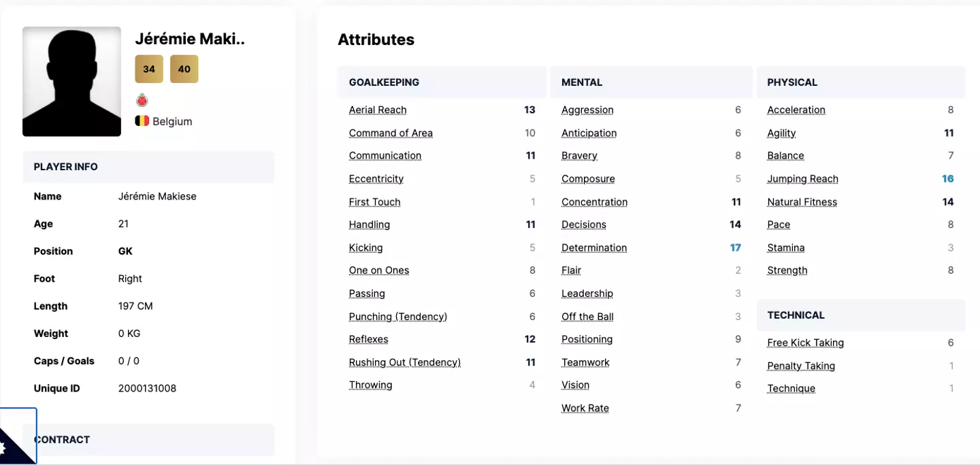Expand the CONTRACT section header
The width and height of the screenshot is (980, 465).
(148, 440)
